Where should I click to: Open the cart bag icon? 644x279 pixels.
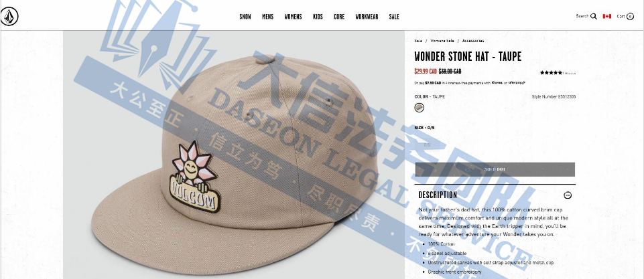click(630, 17)
